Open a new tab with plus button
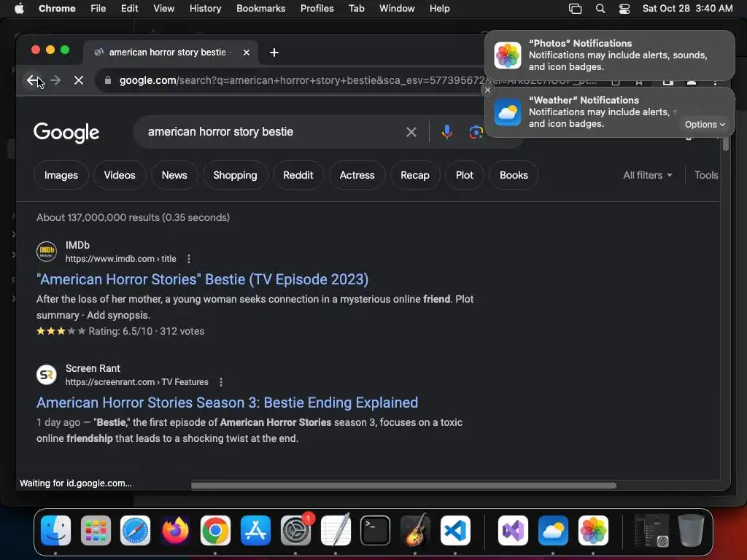747x560 pixels. 274,52
